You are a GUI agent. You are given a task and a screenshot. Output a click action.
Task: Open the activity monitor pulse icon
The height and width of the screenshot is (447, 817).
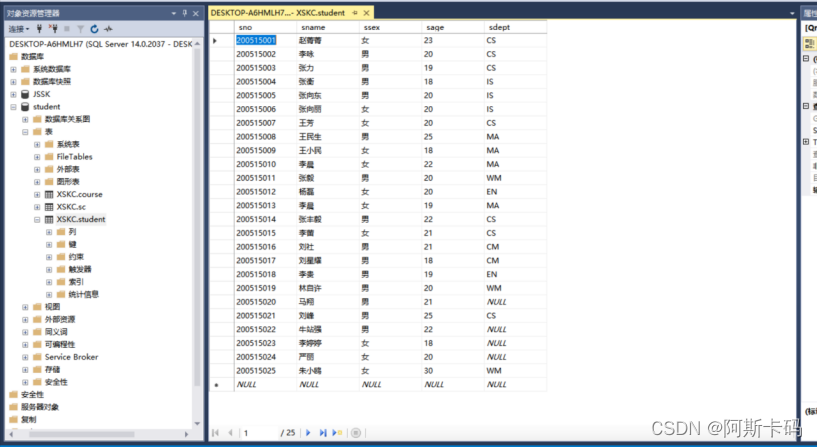[108, 29]
